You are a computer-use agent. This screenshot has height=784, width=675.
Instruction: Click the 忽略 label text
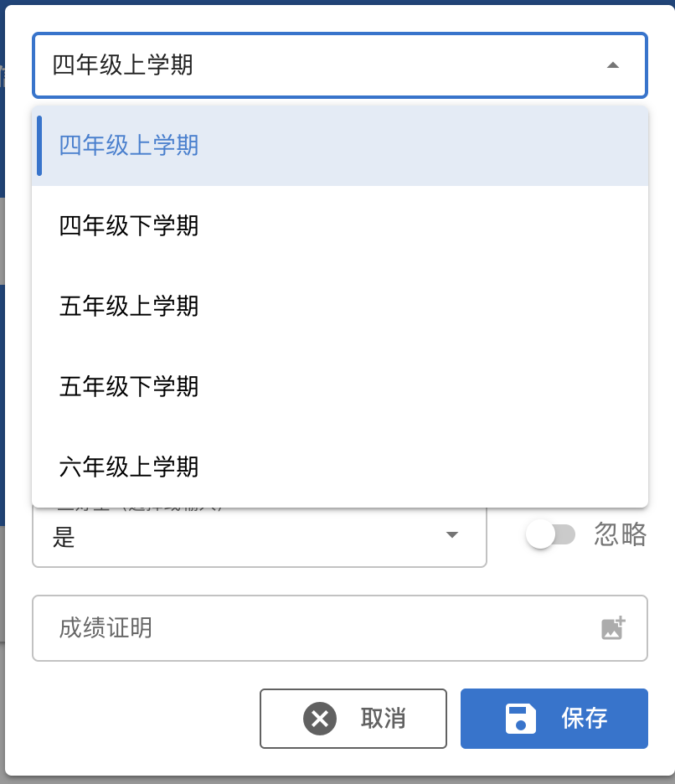621,534
